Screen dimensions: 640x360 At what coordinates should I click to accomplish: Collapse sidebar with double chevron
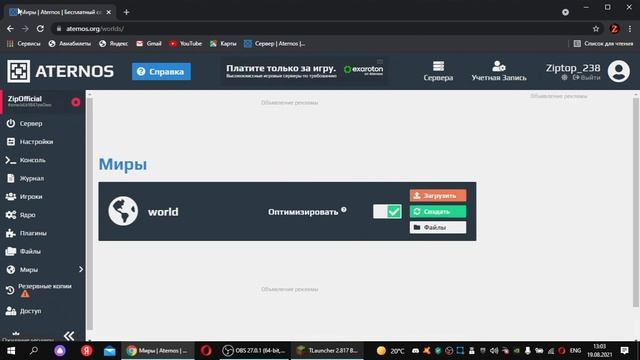coord(69,336)
